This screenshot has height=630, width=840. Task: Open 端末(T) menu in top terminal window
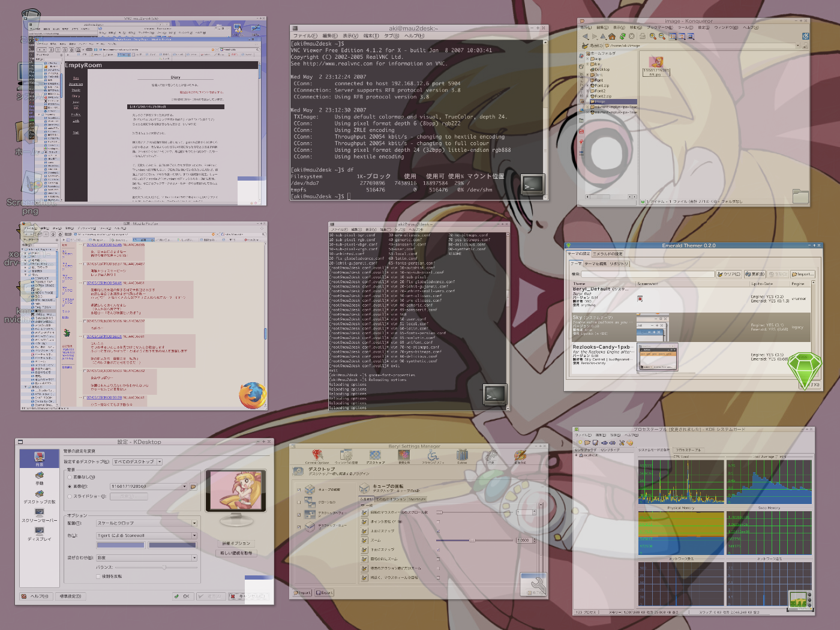click(371, 35)
